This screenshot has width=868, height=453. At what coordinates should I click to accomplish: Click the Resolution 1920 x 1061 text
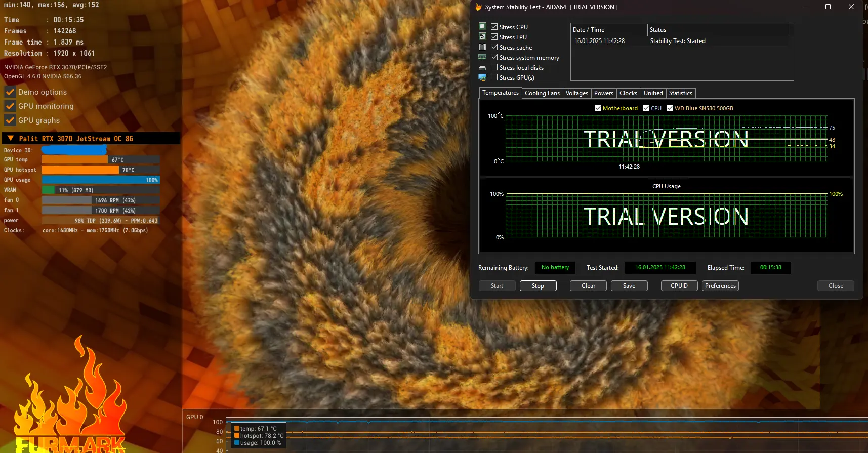[x=49, y=53]
